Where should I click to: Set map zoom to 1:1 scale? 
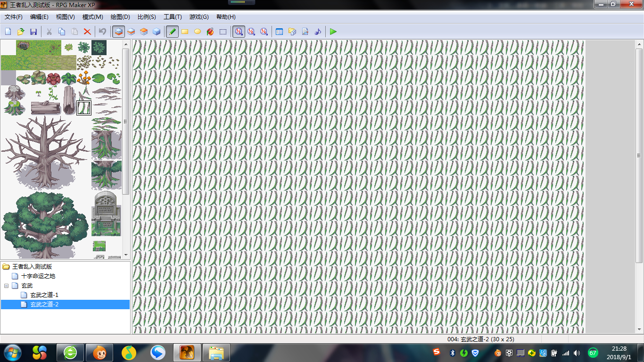click(239, 32)
